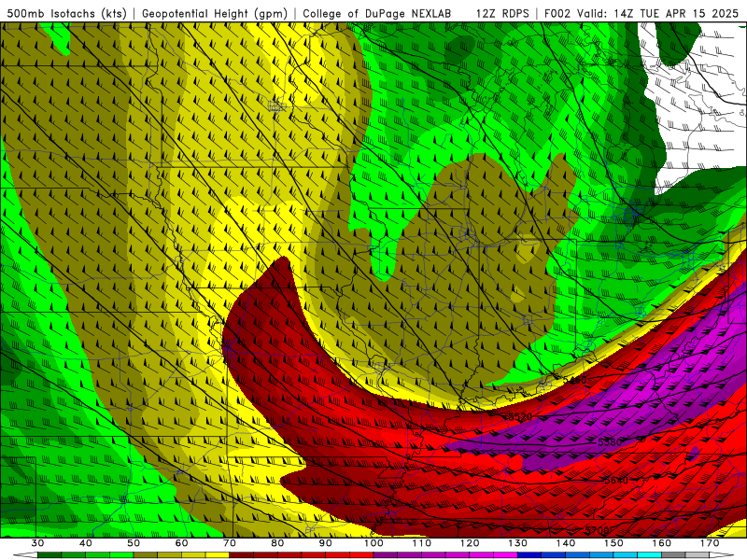Click the 70 value on color scale
This screenshot has width=747, height=560.
[230, 543]
